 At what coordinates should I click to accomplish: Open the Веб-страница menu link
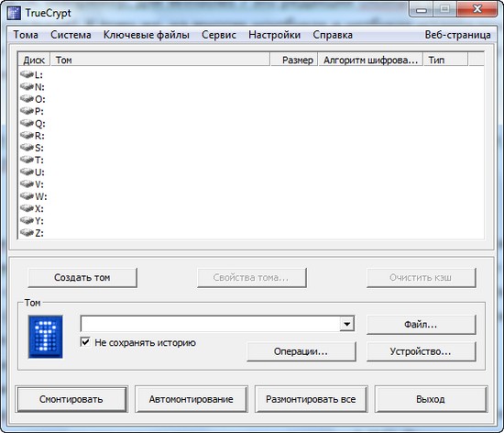point(457,35)
